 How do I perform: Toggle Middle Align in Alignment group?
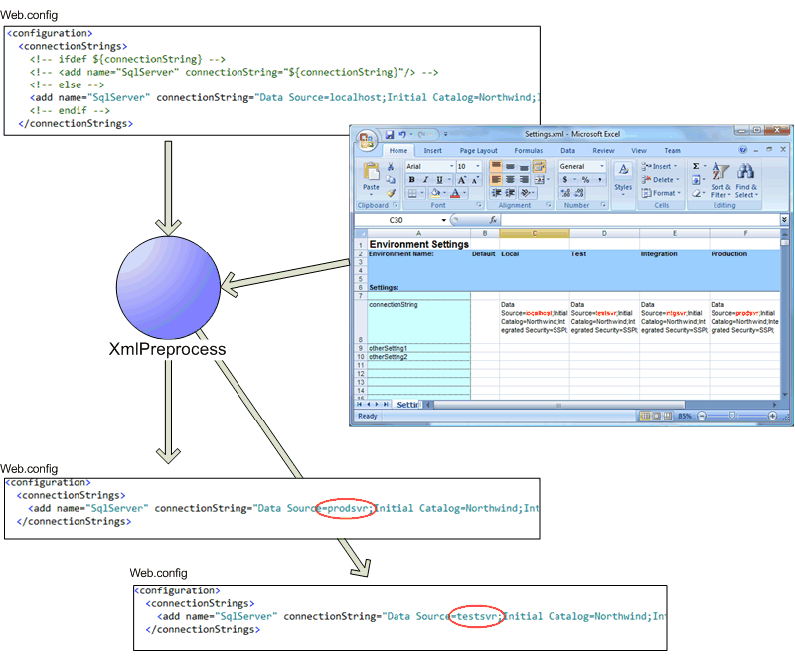[510, 166]
